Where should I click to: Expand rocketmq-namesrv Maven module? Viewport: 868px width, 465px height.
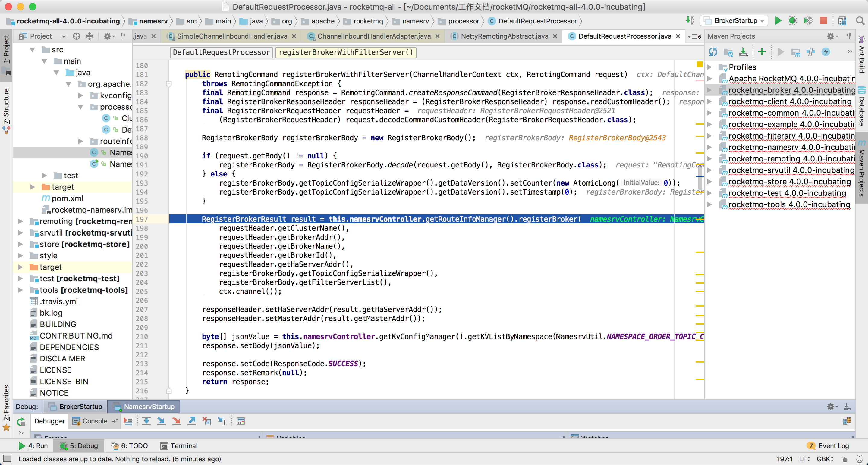click(x=710, y=148)
